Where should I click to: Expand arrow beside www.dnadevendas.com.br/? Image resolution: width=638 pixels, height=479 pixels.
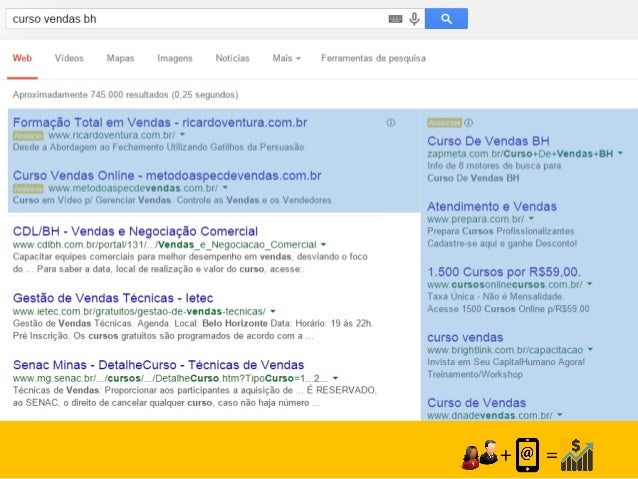pyautogui.click(x=559, y=415)
